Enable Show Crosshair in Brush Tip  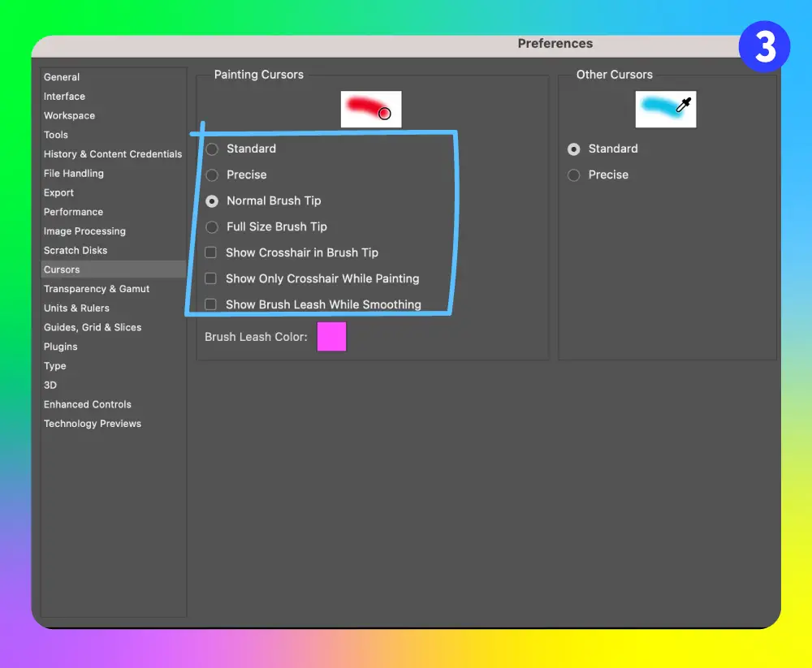(211, 252)
